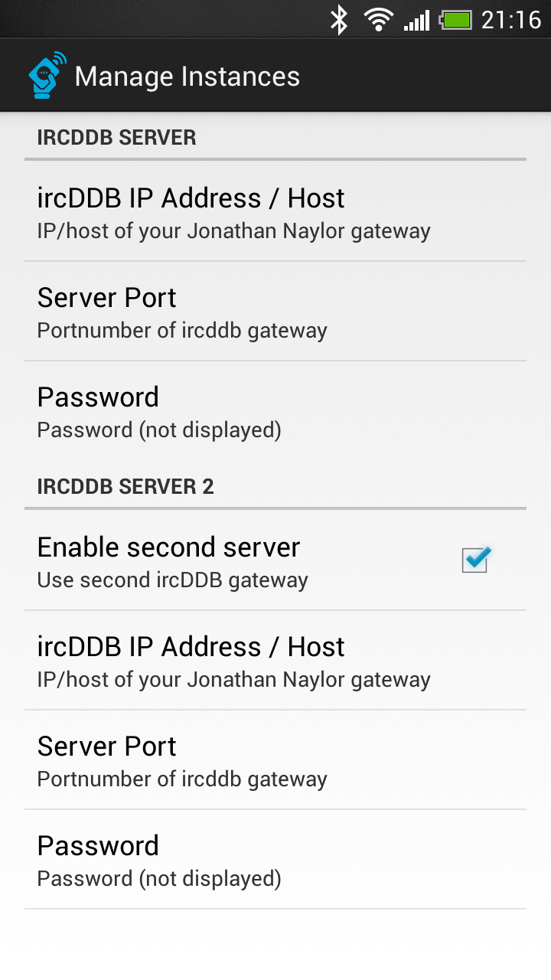Tap the IRCDDB SERVER 2 section header
The image size is (551, 980).
pos(126,487)
